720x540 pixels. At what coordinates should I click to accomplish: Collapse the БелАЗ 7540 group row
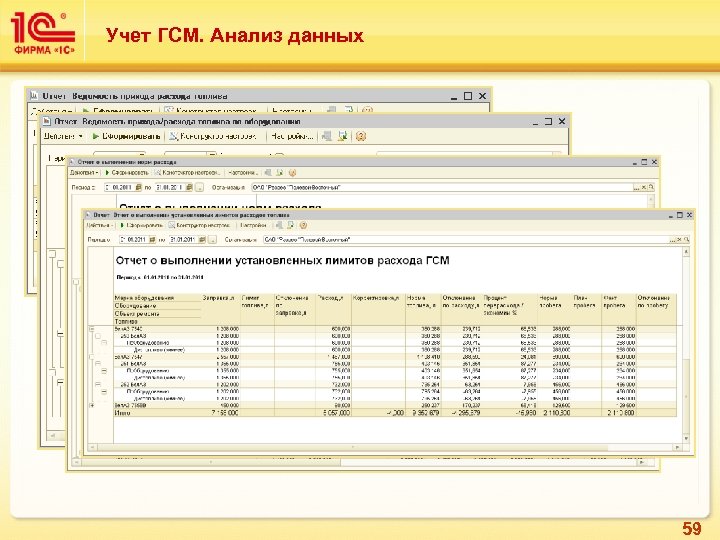(x=92, y=329)
